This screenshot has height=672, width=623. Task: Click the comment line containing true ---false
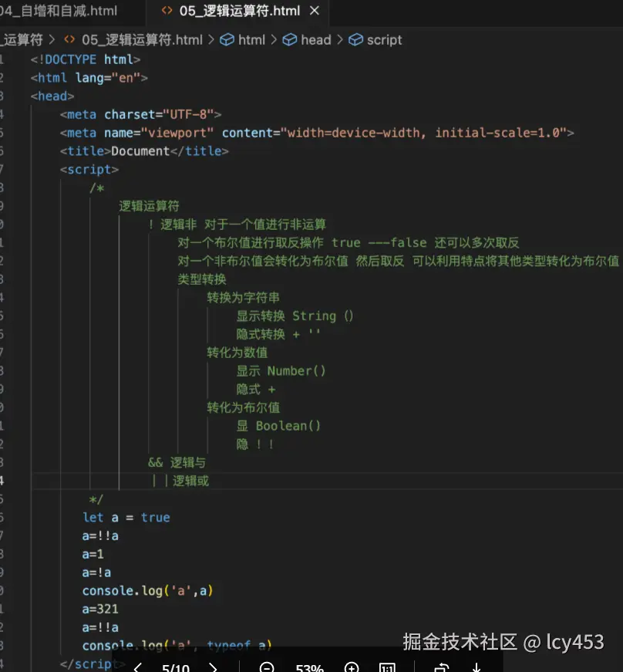pos(348,243)
